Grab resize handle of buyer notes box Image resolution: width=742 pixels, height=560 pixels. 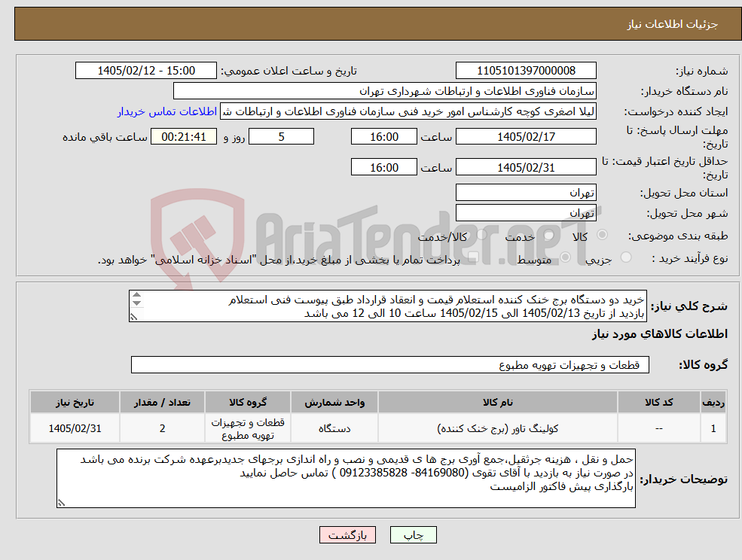click(61, 503)
